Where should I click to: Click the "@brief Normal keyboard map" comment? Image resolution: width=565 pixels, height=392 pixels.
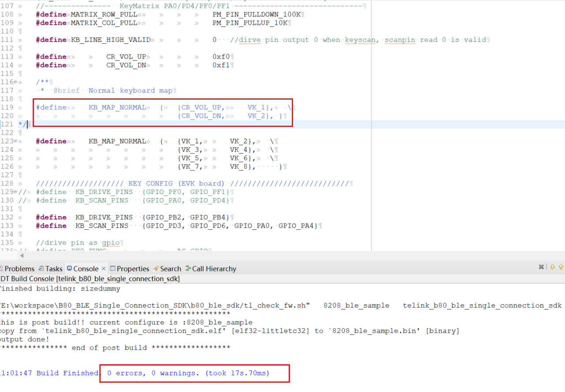coord(113,90)
